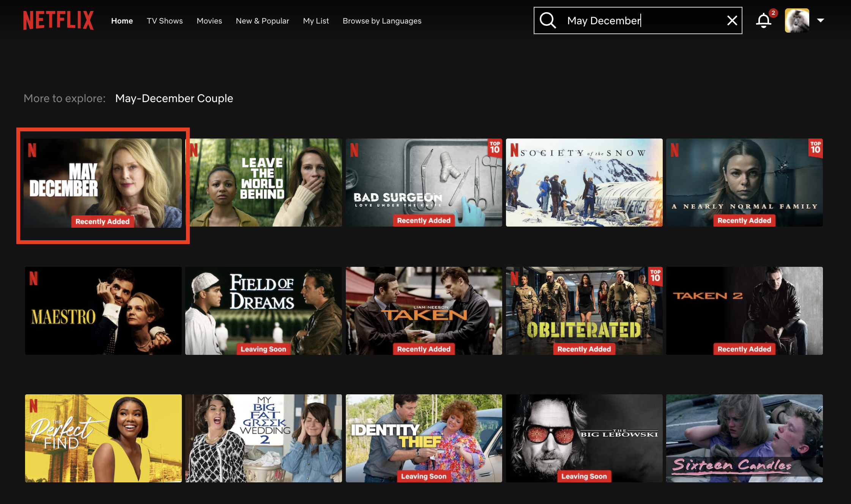Open notifications via the bell icon

pos(764,21)
